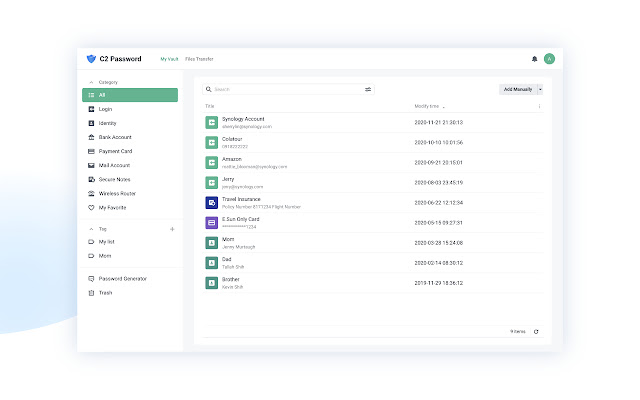The height and width of the screenshot is (400, 640).
Task: Click the Mail Account envelope icon
Action: click(91, 165)
